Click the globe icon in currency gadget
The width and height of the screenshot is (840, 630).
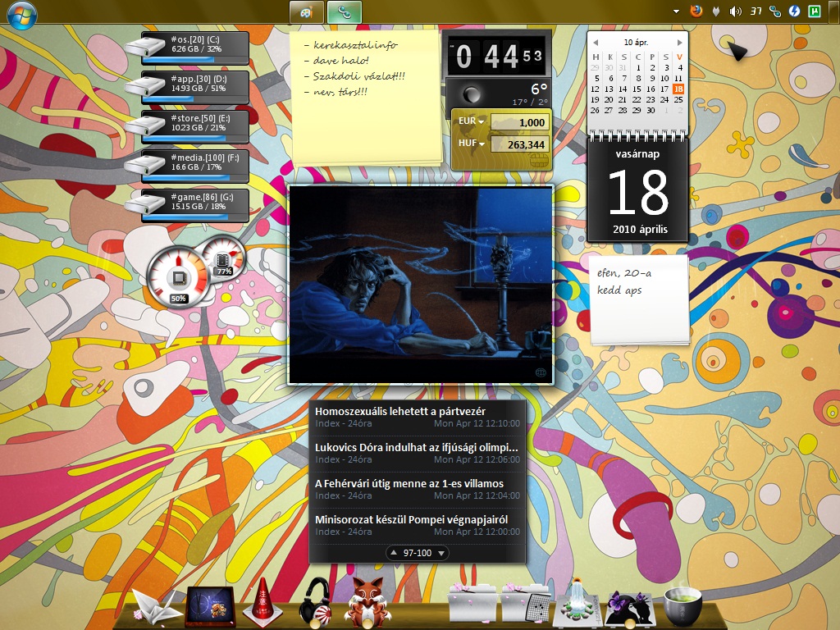539,160
